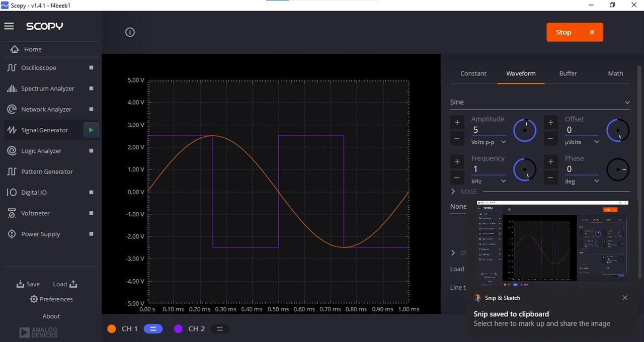Open the Pattern Generator instrument
The width and height of the screenshot is (644, 342).
pos(47,172)
